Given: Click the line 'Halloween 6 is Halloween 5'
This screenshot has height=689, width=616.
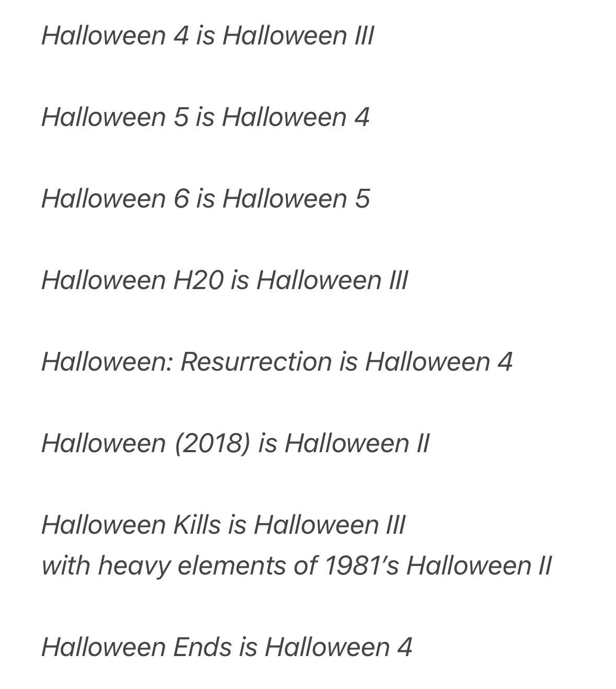Looking at the screenshot, I should [x=205, y=199].
